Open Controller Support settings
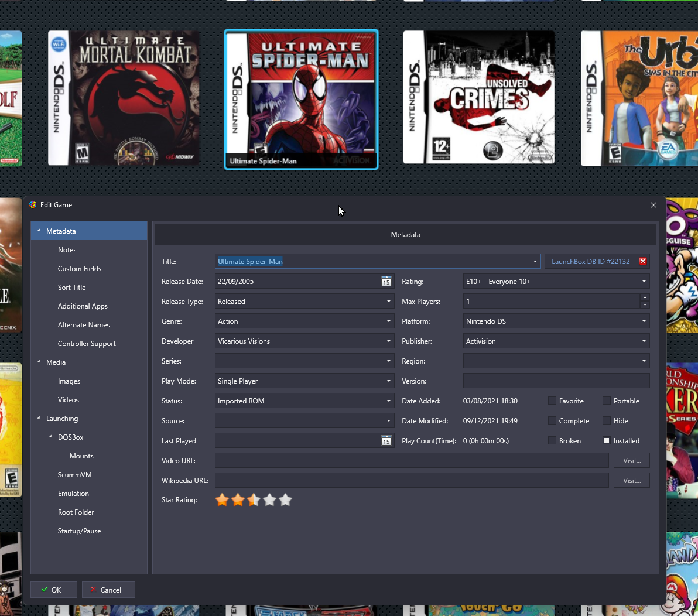The width and height of the screenshot is (698, 616). (x=87, y=344)
